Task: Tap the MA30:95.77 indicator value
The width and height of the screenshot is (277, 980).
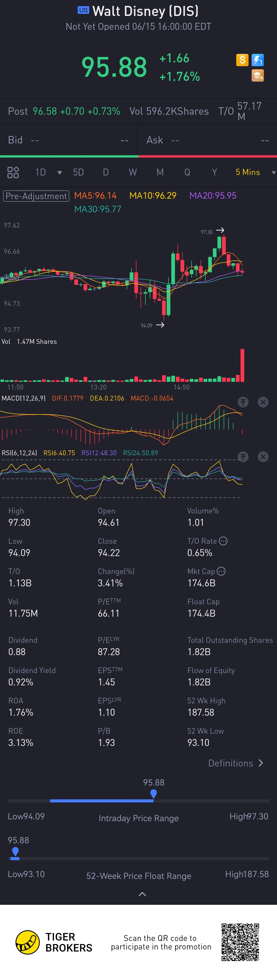Action: coord(97,209)
